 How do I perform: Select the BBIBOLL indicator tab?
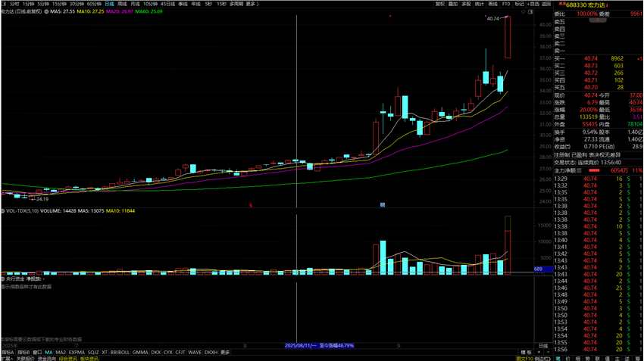(120, 353)
